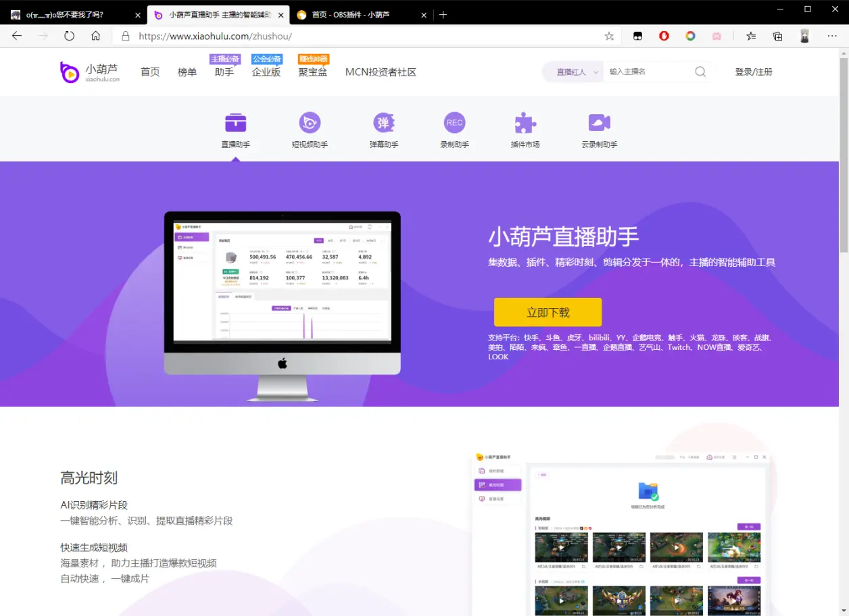849x616 pixels.
Task: Open the favorites list
Action: click(x=751, y=36)
